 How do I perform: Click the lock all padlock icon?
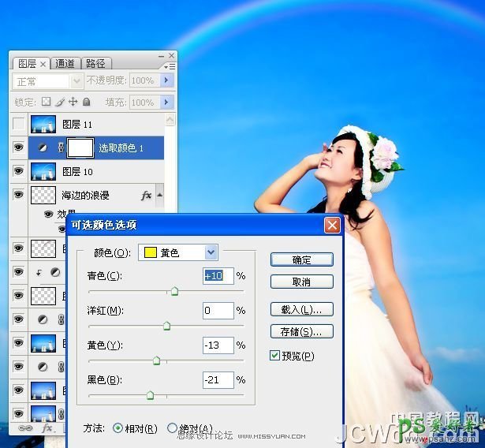pyautogui.click(x=87, y=102)
